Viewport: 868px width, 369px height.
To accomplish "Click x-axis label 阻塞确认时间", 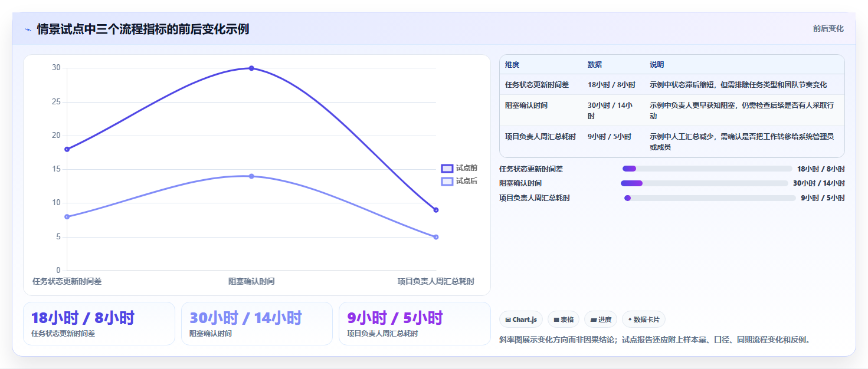I will click(251, 282).
